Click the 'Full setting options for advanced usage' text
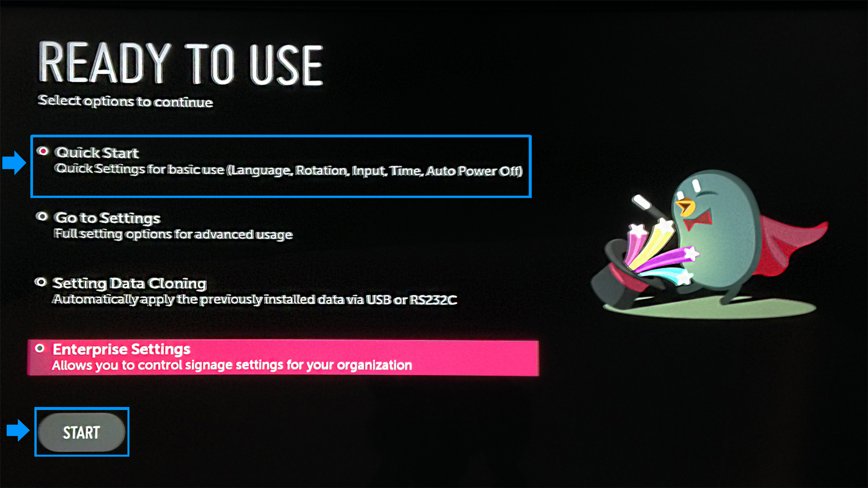 173,234
